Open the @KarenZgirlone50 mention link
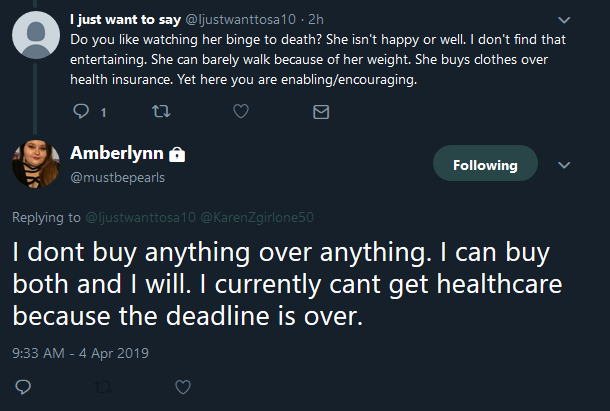 [257, 217]
